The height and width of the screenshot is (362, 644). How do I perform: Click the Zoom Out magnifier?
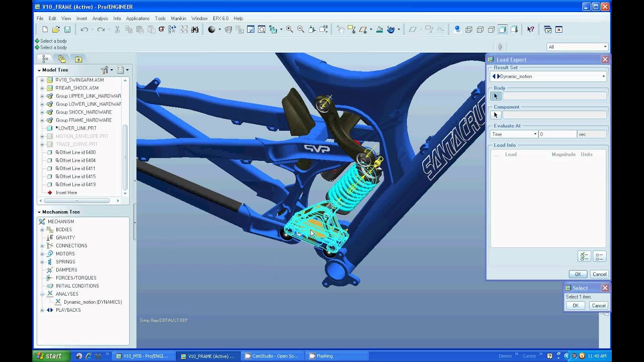pos(300,30)
